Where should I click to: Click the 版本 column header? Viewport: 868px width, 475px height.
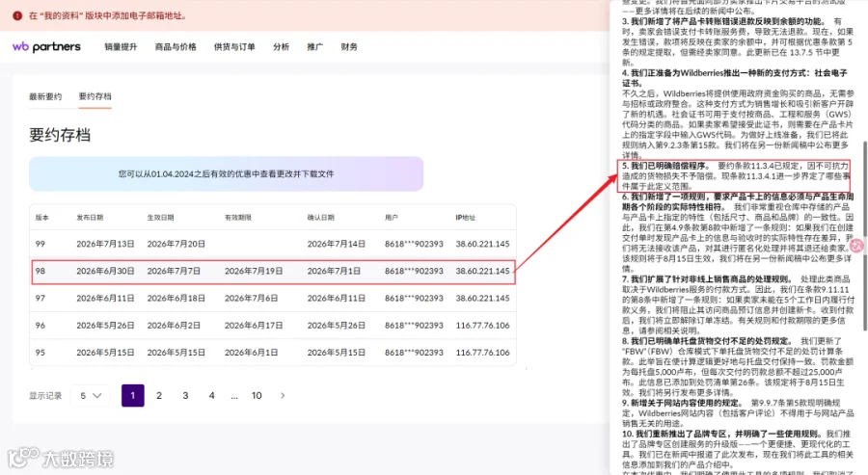(42, 218)
